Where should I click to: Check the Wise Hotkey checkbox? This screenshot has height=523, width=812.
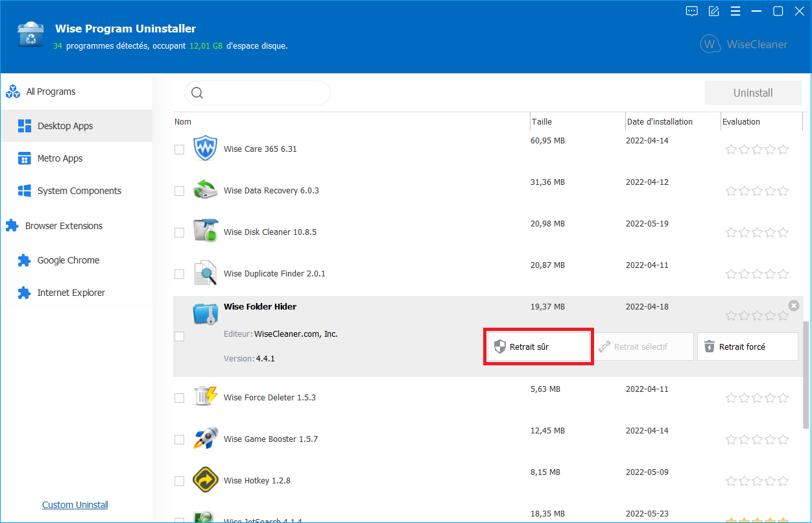(x=180, y=481)
